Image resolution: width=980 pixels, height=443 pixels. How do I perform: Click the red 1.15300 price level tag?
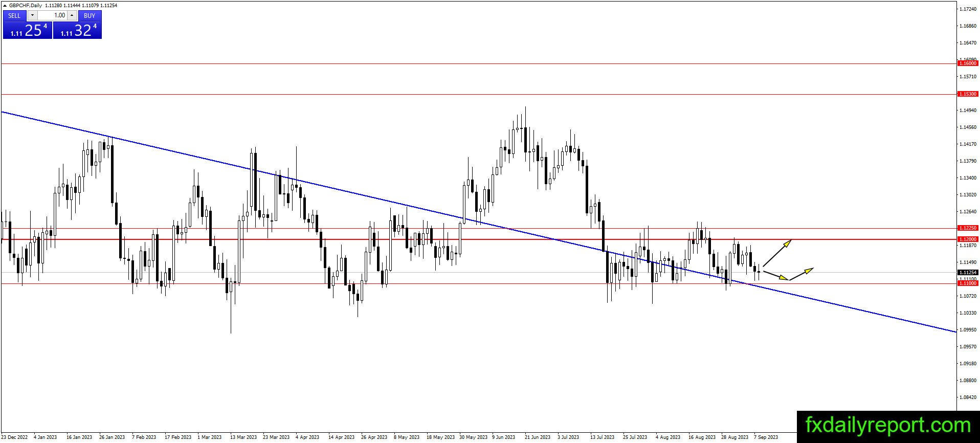coord(968,94)
